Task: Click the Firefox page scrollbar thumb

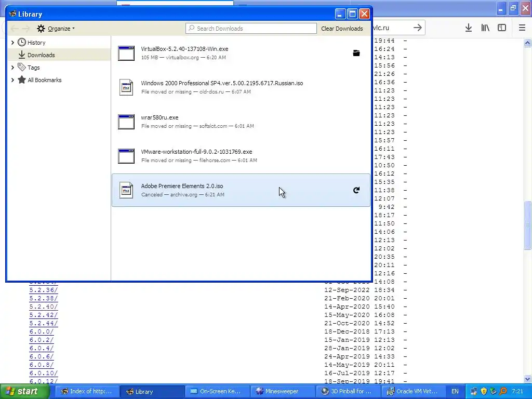Action: click(528, 225)
